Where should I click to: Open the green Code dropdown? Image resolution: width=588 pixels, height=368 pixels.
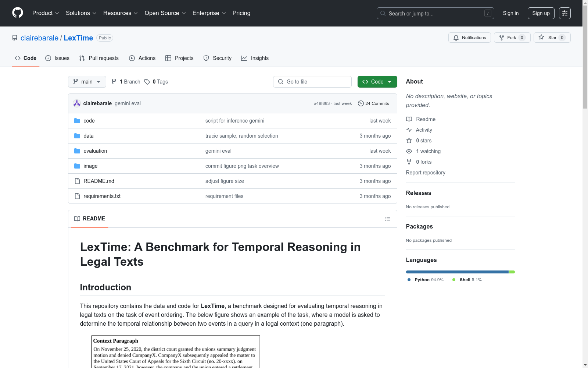(377, 82)
